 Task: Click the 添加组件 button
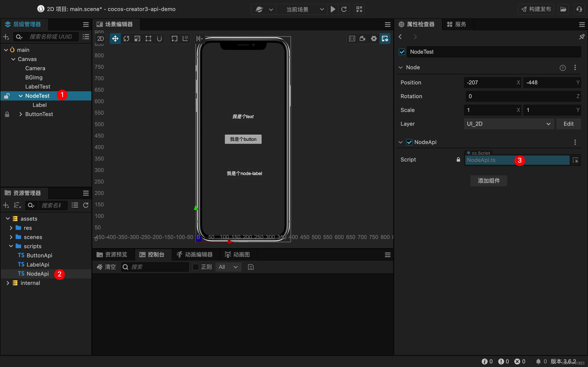click(x=489, y=181)
